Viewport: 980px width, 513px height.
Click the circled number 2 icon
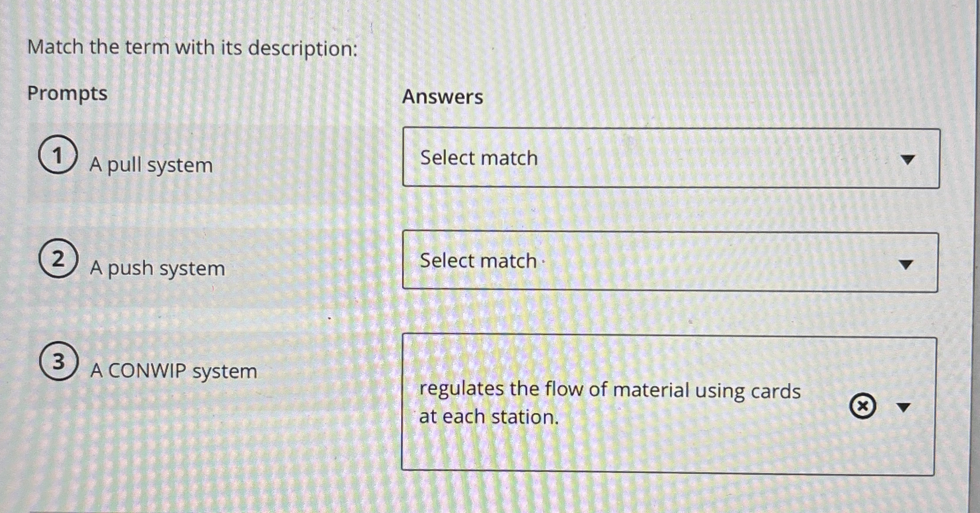(x=59, y=260)
